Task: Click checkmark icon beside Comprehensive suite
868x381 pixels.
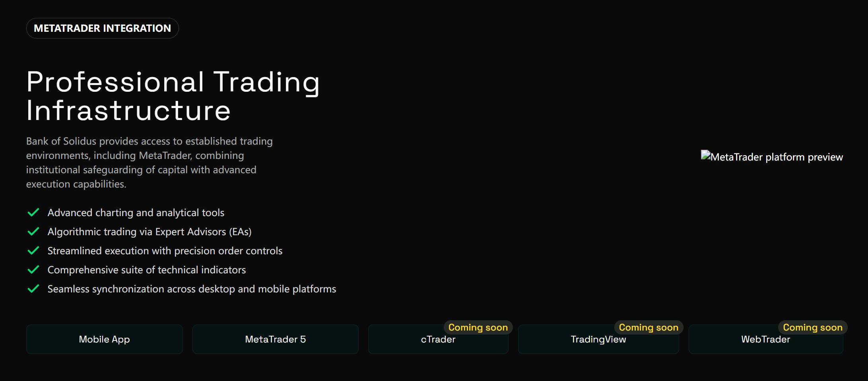Action: [33, 270]
